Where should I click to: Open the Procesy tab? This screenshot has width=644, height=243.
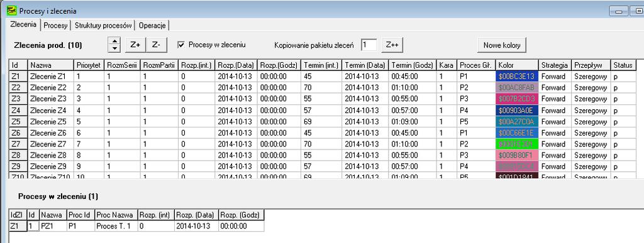(55, 25)
